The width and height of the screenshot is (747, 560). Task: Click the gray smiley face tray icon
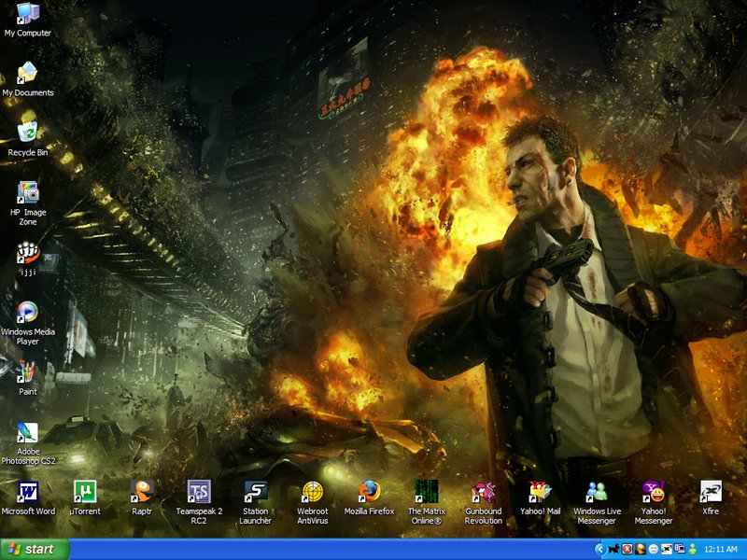(x=654, y=550)
